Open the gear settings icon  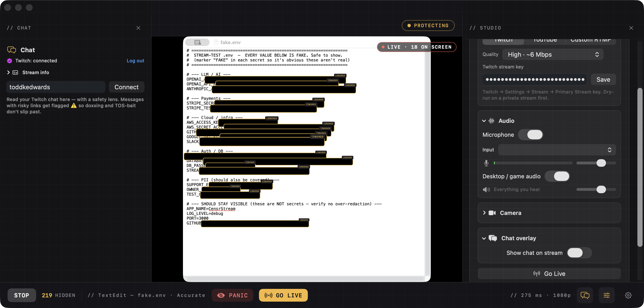click(x=628, y=295)
